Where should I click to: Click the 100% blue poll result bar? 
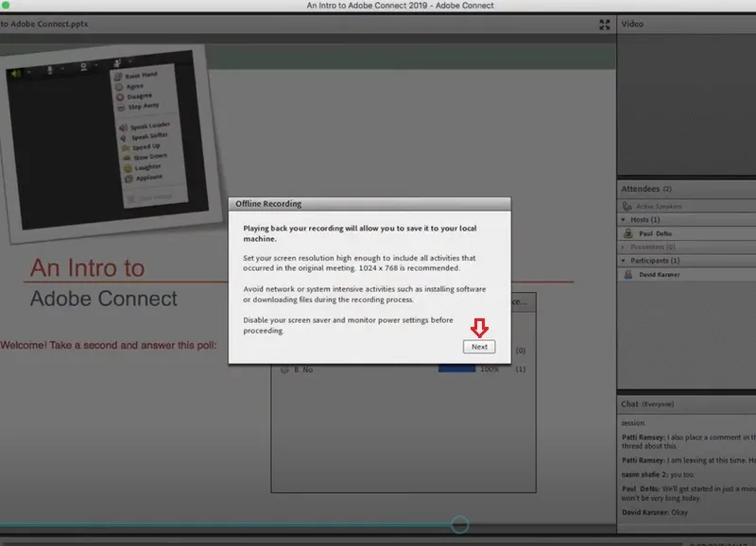click(x=456, y=369)
